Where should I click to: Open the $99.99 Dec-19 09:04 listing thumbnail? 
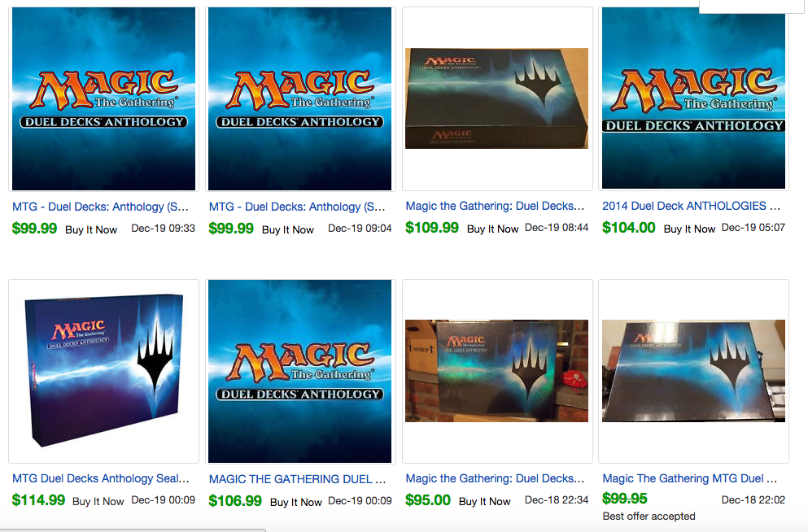click(300, 99)
